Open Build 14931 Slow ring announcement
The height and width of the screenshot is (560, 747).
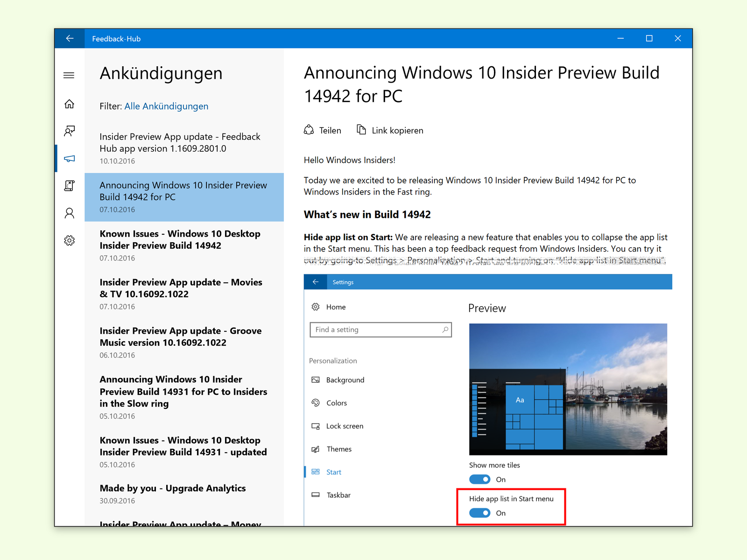point(184,397)
